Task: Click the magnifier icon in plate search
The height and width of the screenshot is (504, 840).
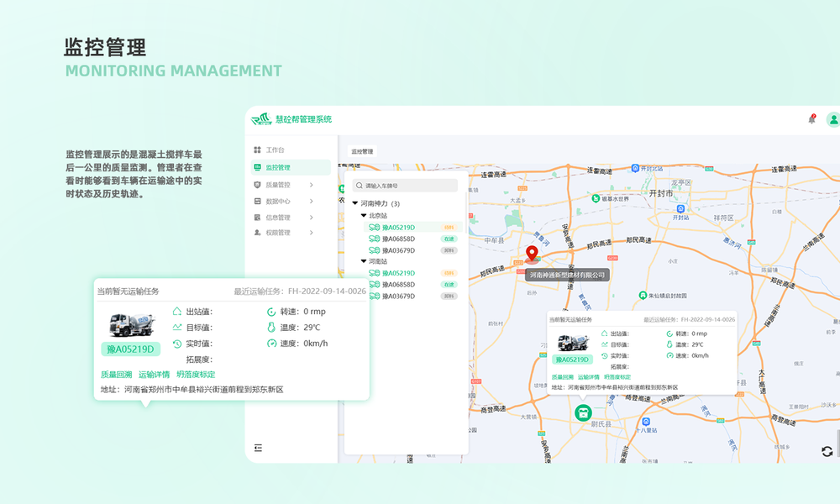Action: [360, 186]
